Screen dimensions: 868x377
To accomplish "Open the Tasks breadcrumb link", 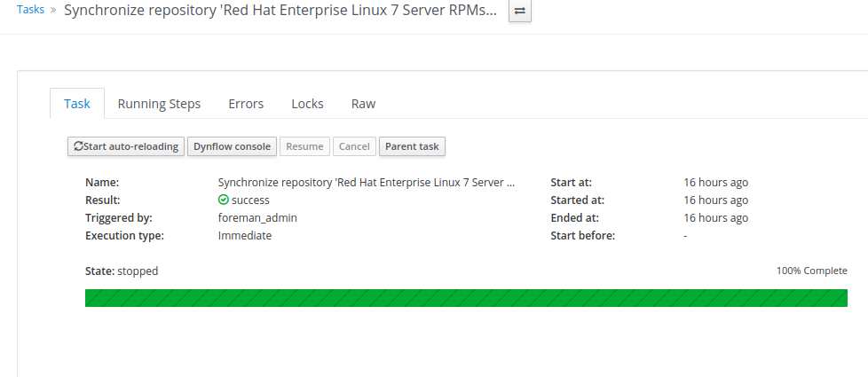I will pos(31,10).
